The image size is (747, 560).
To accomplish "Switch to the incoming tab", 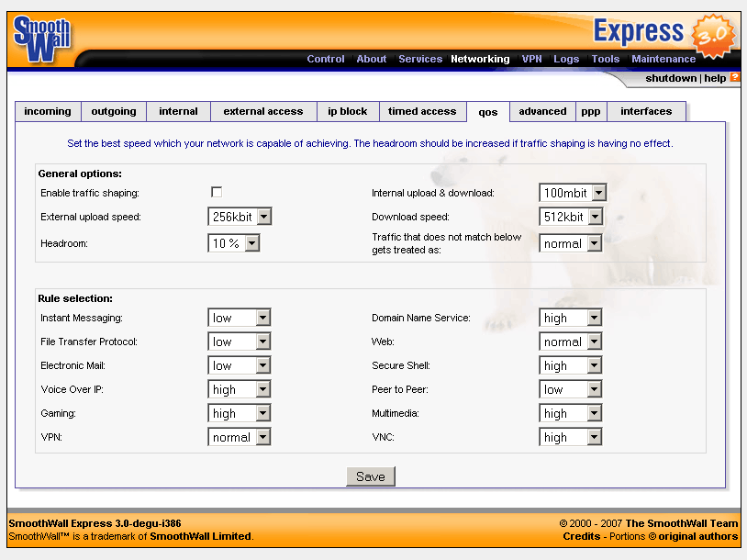I will pos(48,111).
